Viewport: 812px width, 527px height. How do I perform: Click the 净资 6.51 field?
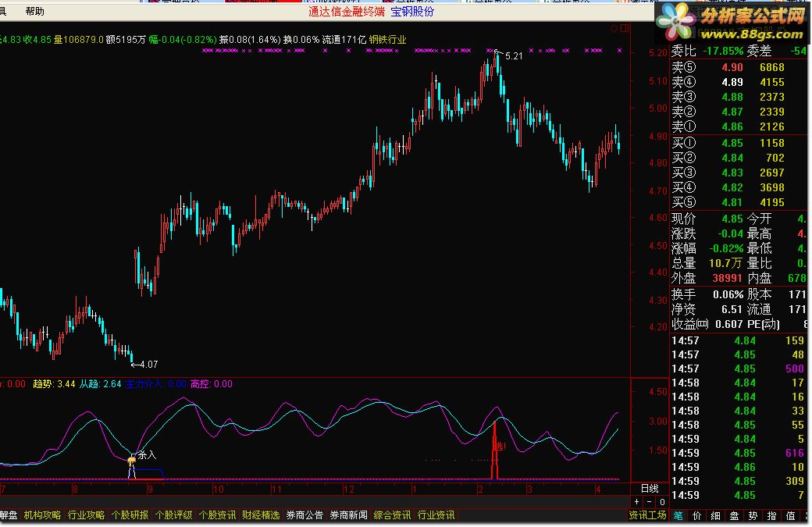(x=707, y=310)
